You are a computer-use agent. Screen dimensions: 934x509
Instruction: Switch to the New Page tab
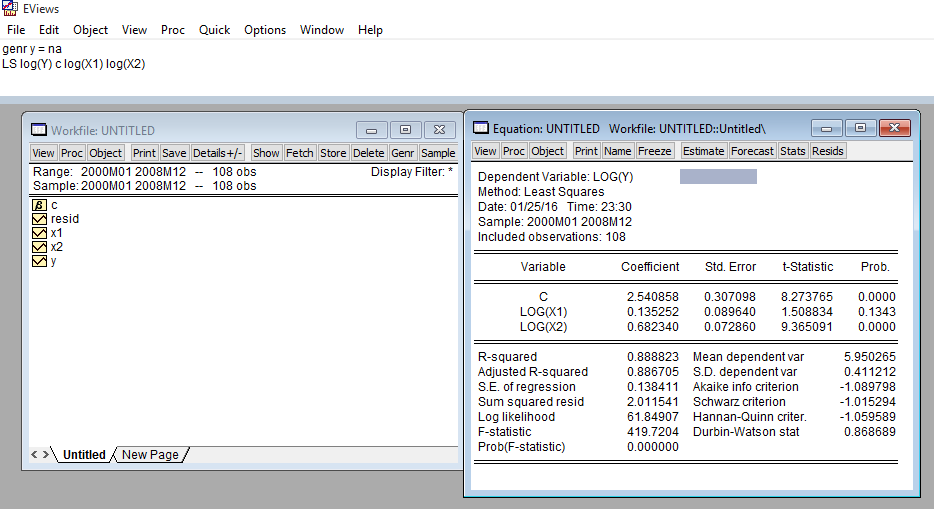[150, 455]
